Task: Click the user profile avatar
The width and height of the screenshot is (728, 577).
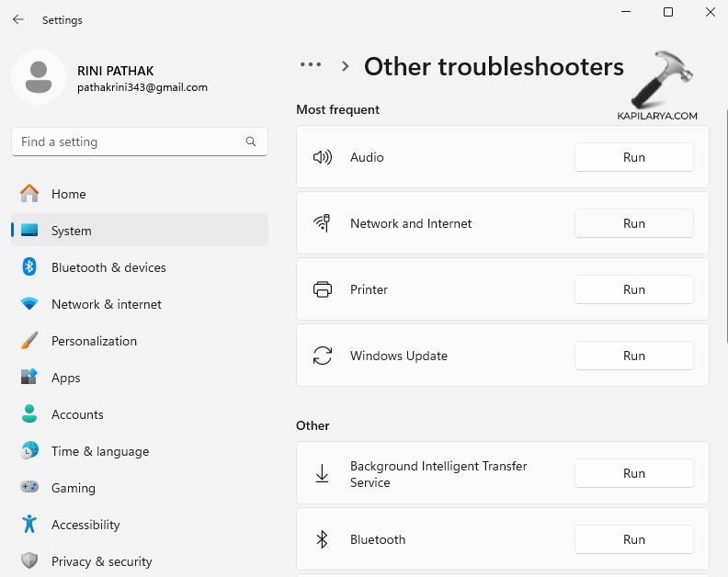Action: pyautogui.click(x=39, y=77)
